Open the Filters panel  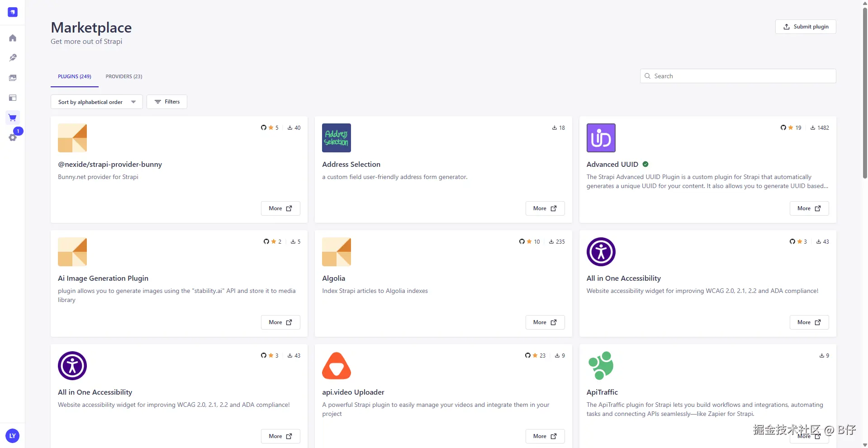[167, 102]
